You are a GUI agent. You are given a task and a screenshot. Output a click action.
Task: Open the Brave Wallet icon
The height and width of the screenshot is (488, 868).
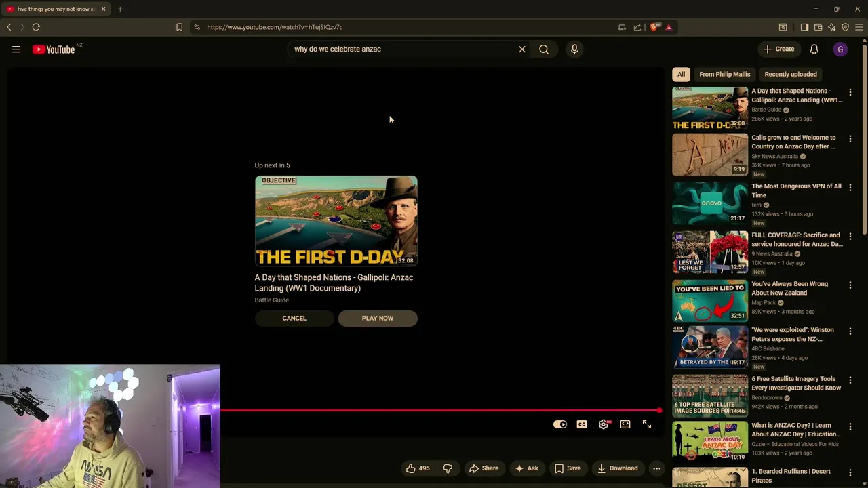818,27
